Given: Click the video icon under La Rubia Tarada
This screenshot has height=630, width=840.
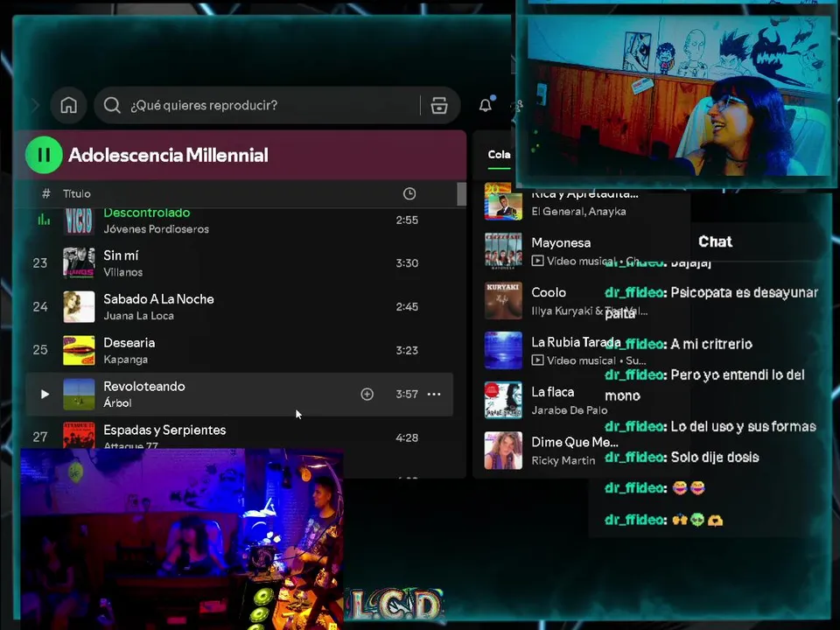Looking at the screenshot, I should click(x=537, y=360).
